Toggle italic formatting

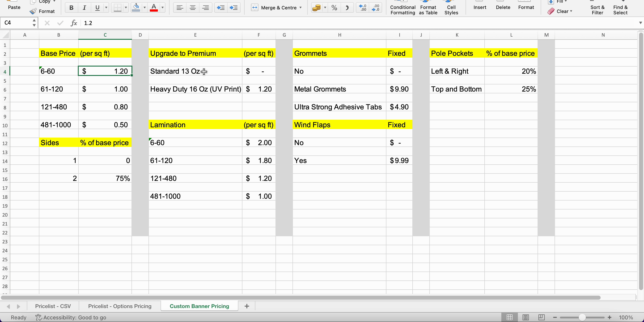[x=84, y=8]
